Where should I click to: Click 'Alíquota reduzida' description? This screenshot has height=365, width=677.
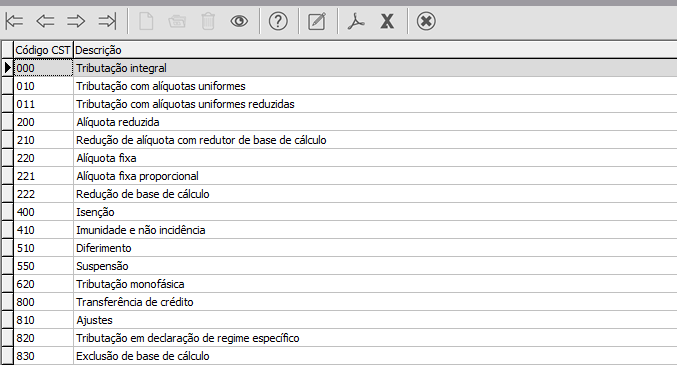118,122
